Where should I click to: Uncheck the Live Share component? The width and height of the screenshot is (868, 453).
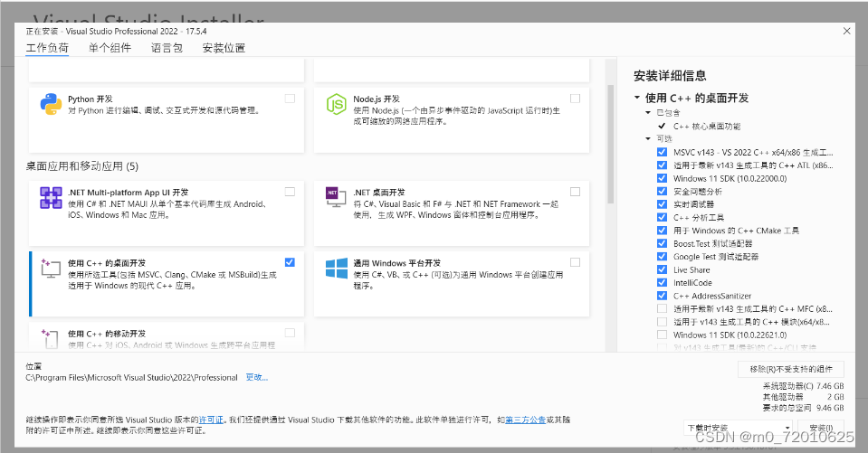662,269
